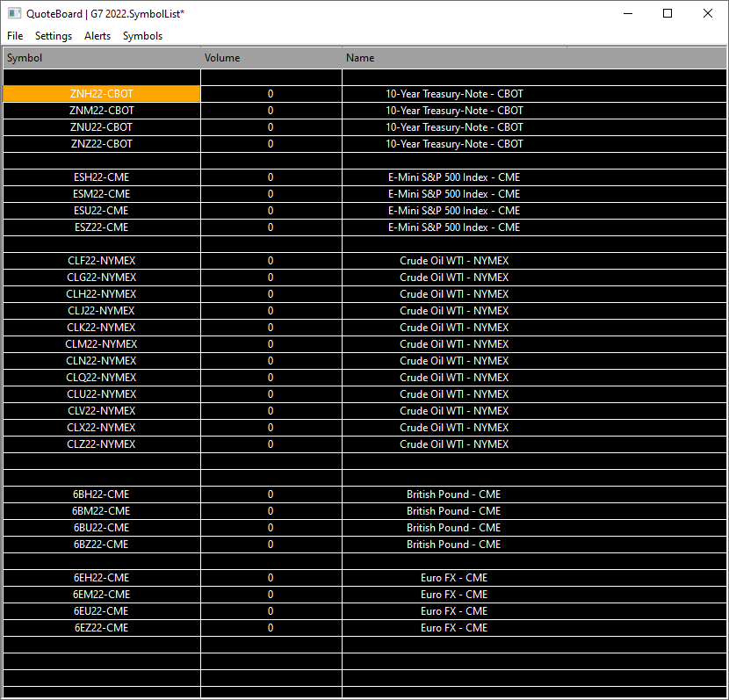Click the volume cell for CLZ22-NYMEX
This screenshot has width=729, height=700.
[271, 444]
